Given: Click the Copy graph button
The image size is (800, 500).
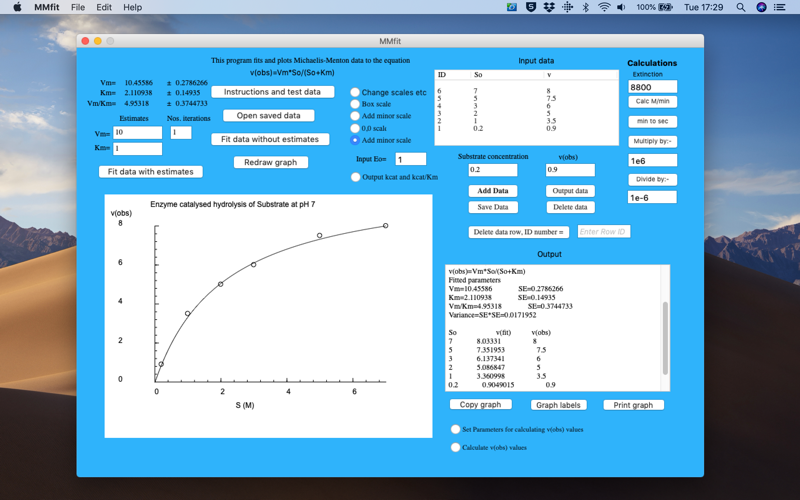Looking at the screenshot, I should (x=480, y=405).
